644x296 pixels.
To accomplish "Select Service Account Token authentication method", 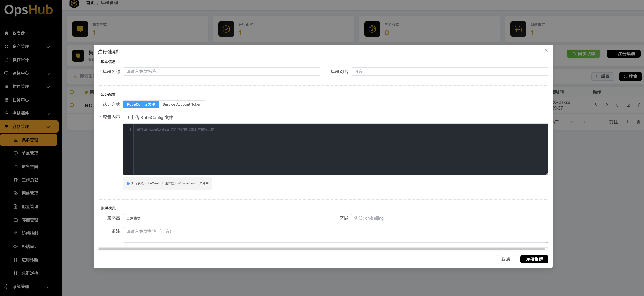I will [182, 104].
